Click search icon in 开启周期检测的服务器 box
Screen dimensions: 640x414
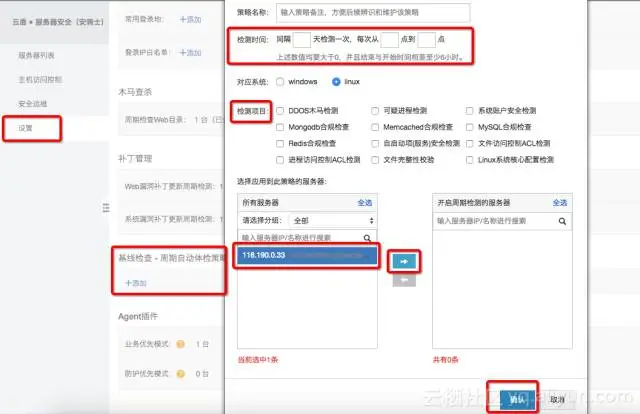coord(562,221)
